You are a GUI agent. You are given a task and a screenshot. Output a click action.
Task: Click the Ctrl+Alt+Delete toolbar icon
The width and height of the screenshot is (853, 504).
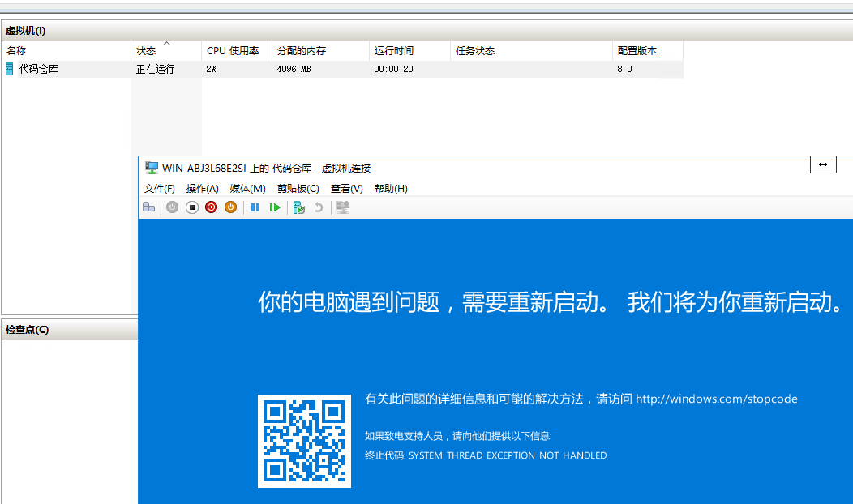click(x=148, y=207)
